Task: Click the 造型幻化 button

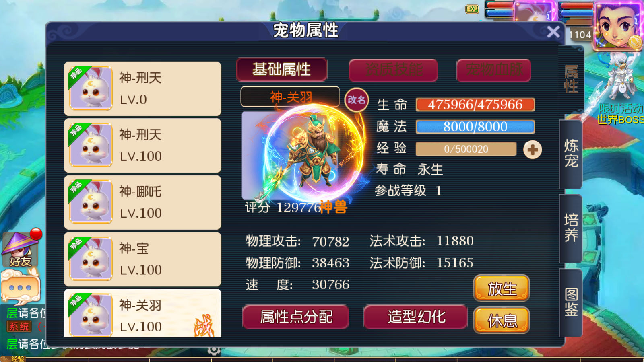Action: point(416,317)
